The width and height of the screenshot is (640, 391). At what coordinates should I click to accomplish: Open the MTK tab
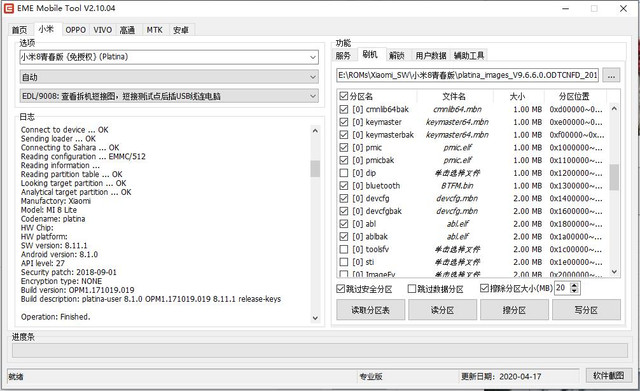[155, 30]
